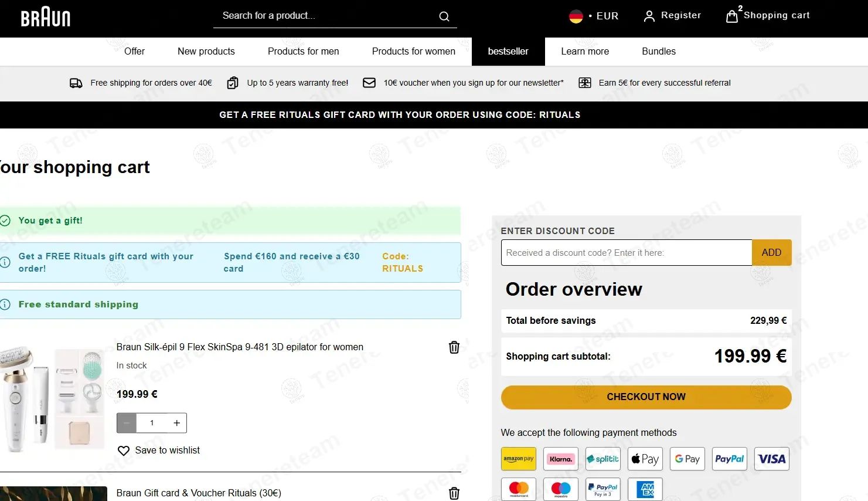Viewport: 868px width, 501px height.
Task: Delete the Silk-épil 9 Flex epilator item
Action: tap(454, 347)
